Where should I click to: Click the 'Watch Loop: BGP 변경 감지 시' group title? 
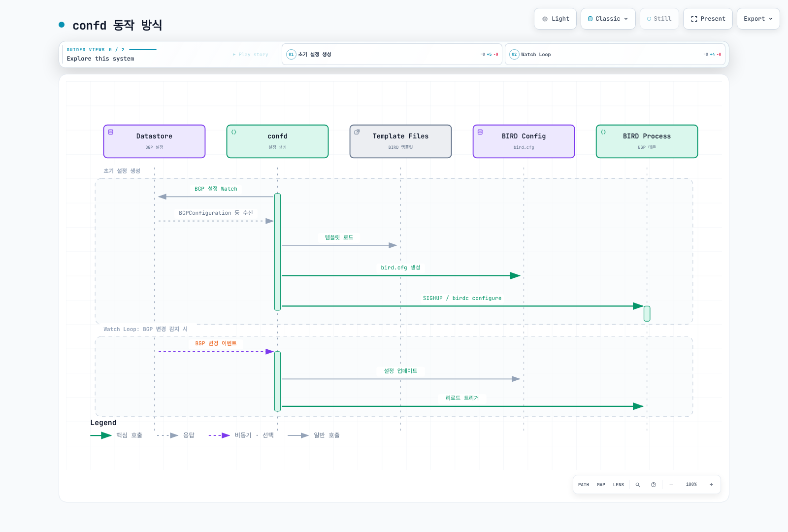(145, 329)
